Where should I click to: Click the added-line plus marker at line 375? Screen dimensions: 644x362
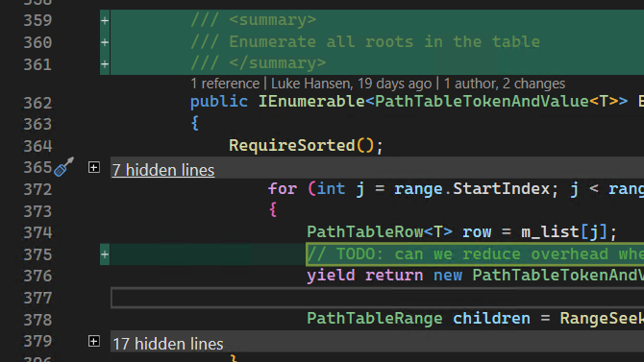pos(105,254)
